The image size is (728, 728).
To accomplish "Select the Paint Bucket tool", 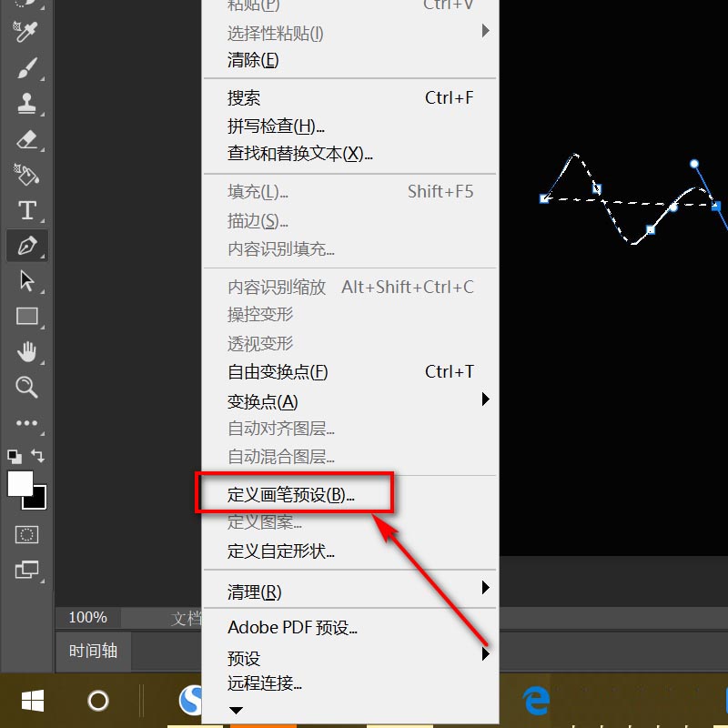I will (26, 175).
